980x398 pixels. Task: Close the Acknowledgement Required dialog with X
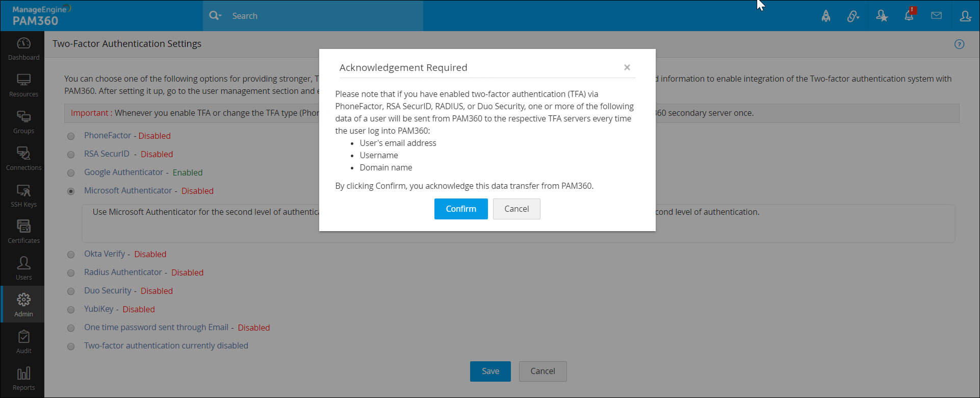click(627, 67)
